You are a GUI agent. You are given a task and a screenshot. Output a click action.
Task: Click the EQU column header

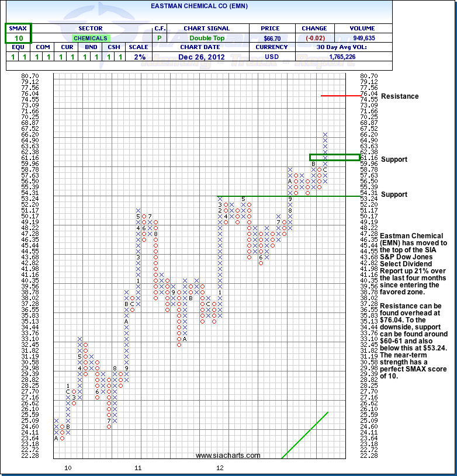click(x=18, y=47)
